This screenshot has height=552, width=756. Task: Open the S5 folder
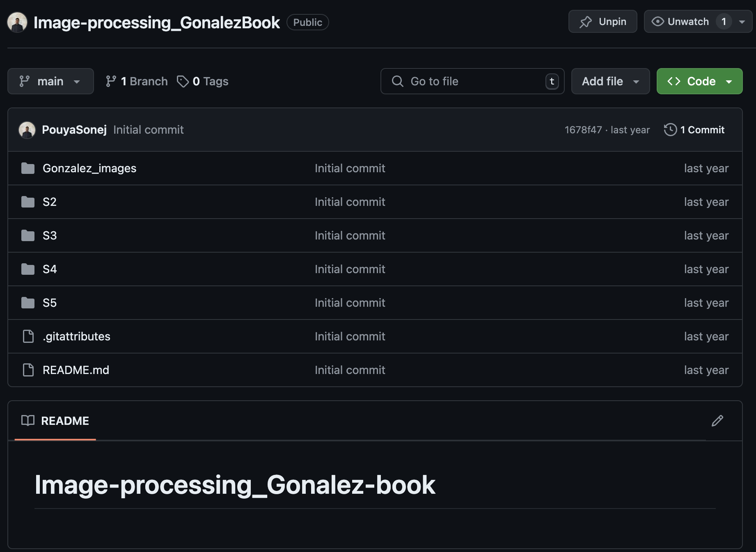[x=50, y=303]
